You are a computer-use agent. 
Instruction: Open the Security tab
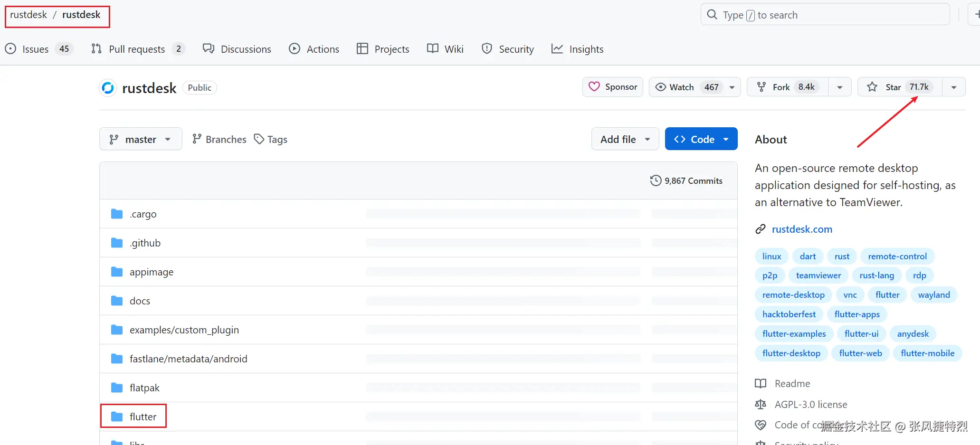pos(508,49)
